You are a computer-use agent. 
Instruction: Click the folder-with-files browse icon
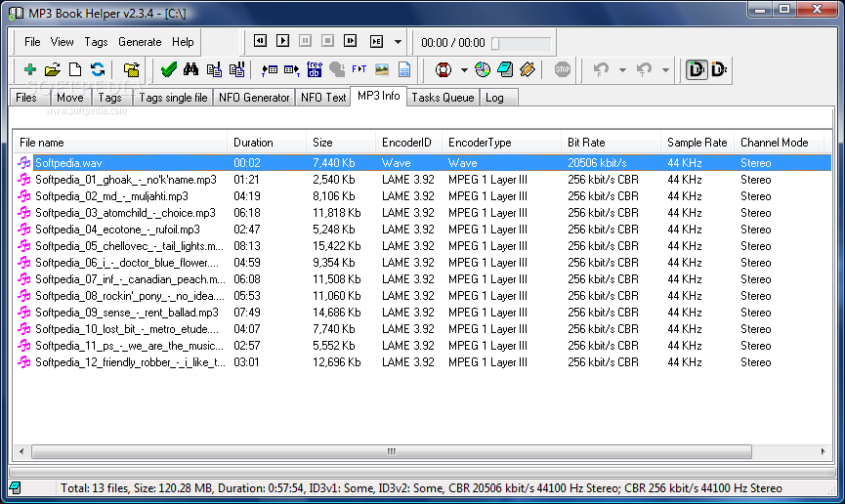coord(132,69)
